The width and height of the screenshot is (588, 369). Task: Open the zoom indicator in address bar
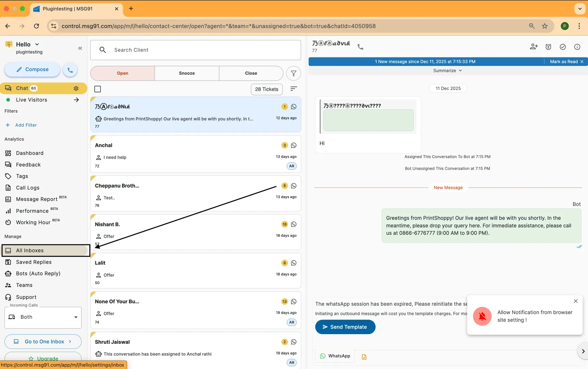[x=532, y=26]
